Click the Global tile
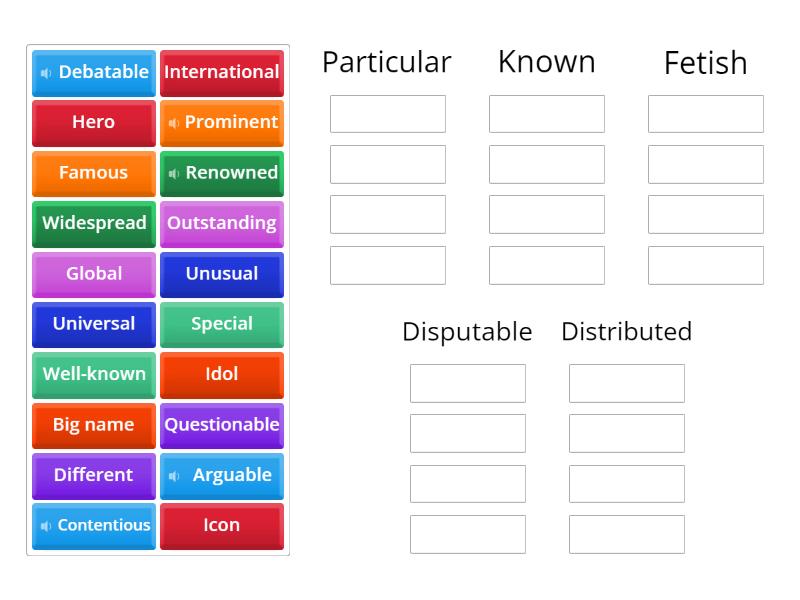Screen dimensions: 800x600 click(x=93, y=274)
